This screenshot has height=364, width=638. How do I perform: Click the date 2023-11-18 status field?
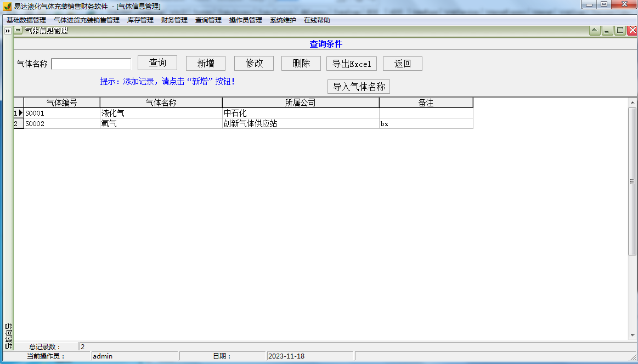pyautogui.click(x=309, y=356)
